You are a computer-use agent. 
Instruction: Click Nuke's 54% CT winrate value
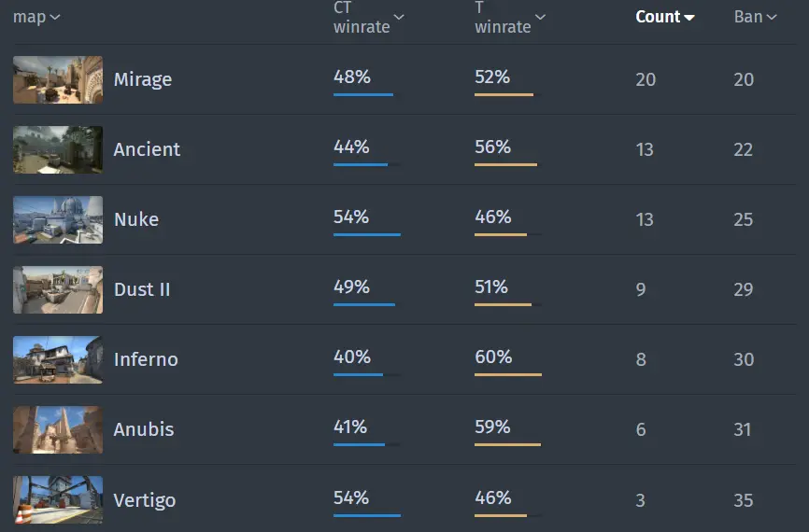(x=351, y=217)
